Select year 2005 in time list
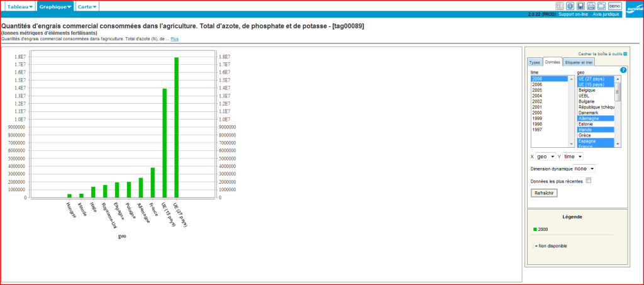644x285 pixels. [x=550, y=90]
